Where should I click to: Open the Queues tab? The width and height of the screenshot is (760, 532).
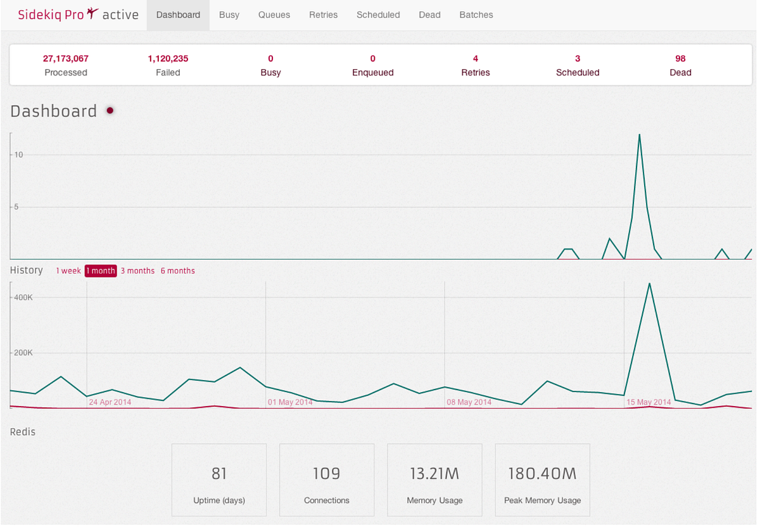[274, 15]
